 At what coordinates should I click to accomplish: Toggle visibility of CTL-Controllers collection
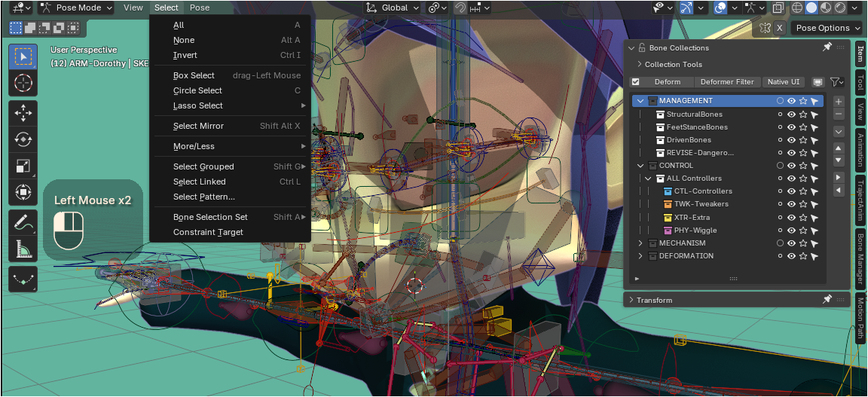coord(792,191)
